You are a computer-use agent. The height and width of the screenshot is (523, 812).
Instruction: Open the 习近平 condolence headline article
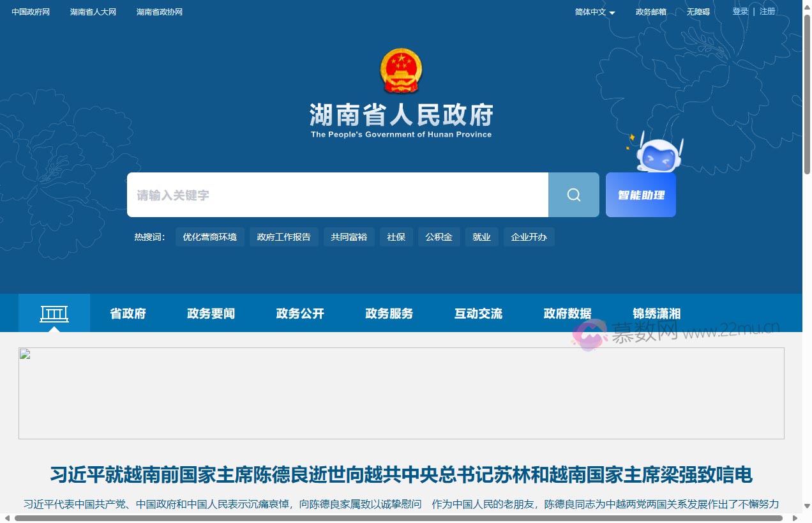[401, 476]
